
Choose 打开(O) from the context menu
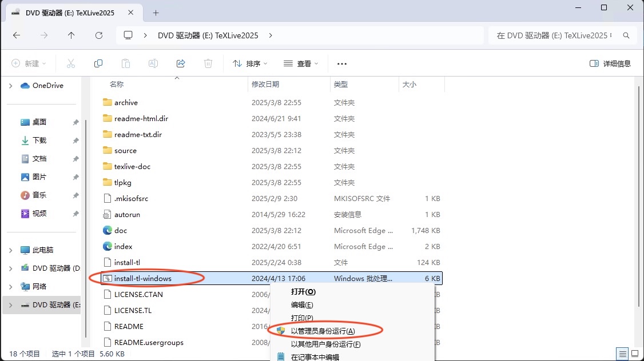[303, 292]
